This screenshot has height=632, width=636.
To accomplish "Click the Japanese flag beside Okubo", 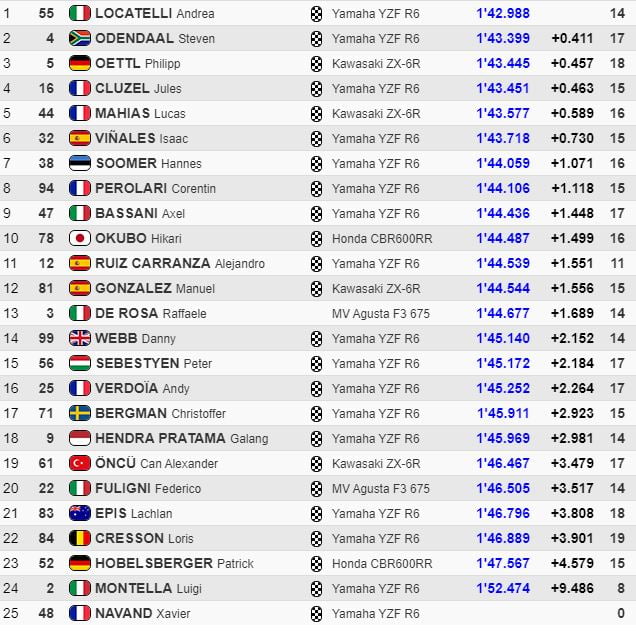I will click(x=79, y=238).
